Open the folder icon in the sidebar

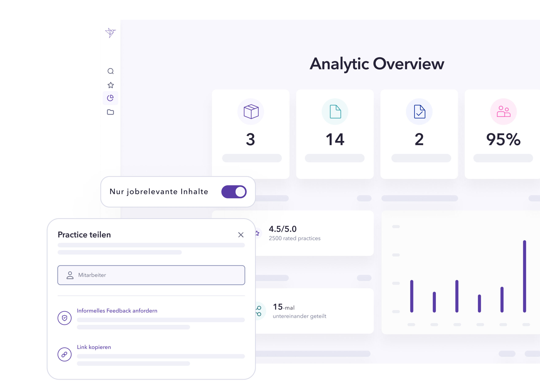click(110, 112)
